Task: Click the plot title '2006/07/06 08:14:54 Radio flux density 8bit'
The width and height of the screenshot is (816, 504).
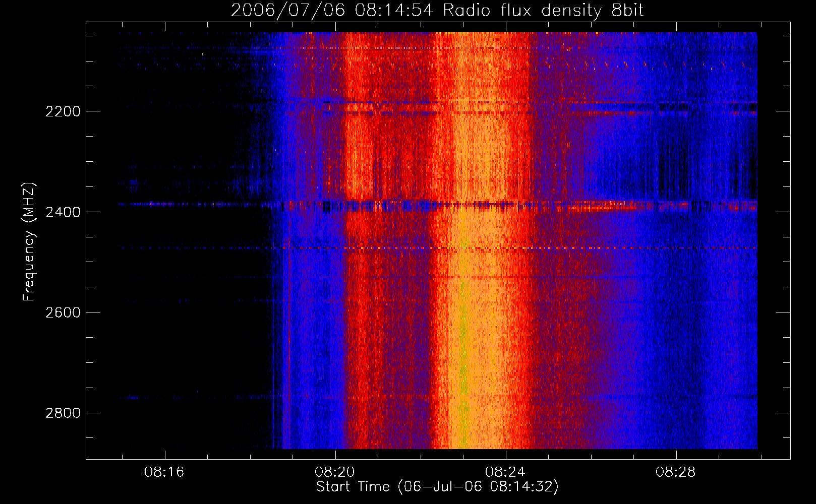Action: (437, 10)
